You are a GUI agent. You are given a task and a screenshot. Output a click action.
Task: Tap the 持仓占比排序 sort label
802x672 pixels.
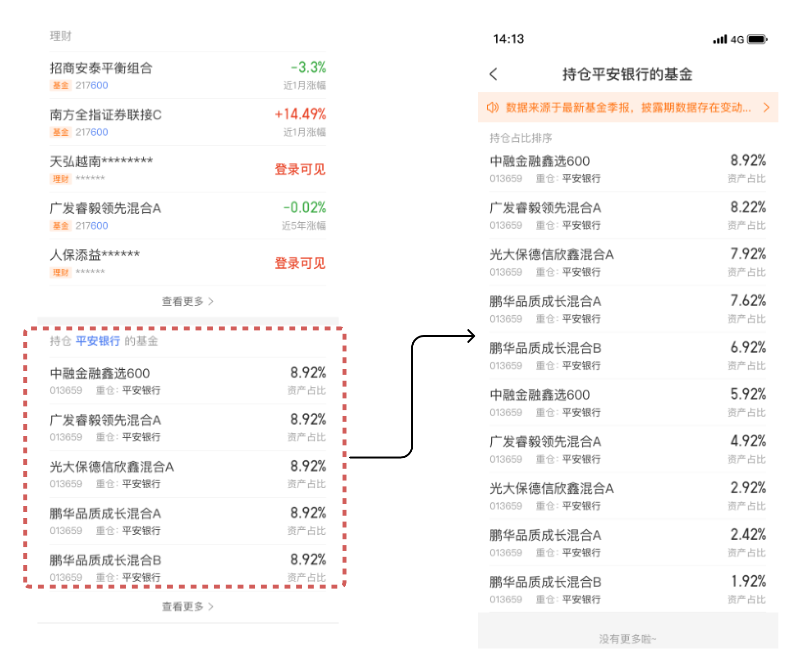(520, 138)
